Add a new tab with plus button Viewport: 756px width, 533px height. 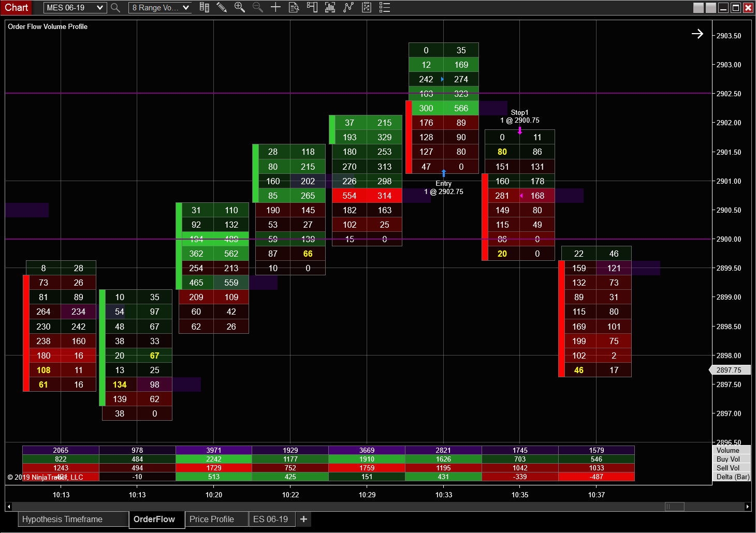click(303, 519)
